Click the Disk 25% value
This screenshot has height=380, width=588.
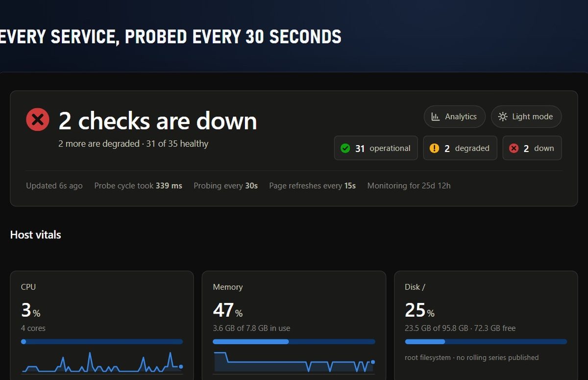(x=420, y=310)
